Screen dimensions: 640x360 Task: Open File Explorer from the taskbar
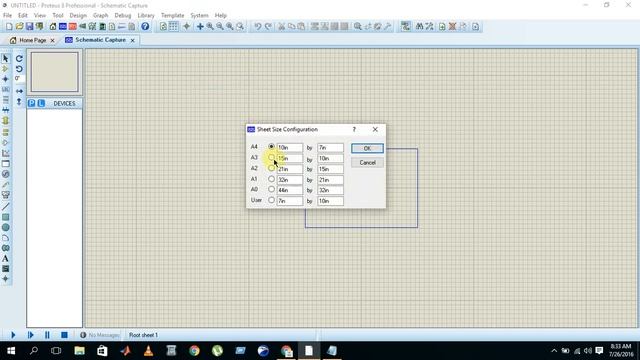79,351
